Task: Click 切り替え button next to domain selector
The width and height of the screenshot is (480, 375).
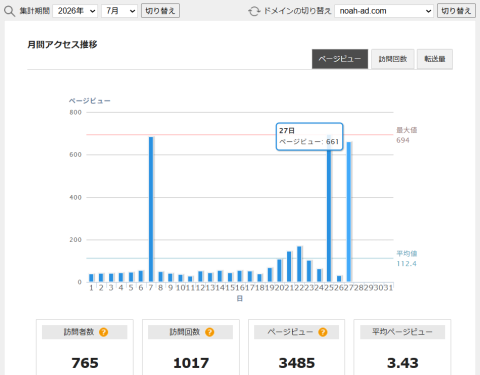Action: click(456, 11)
